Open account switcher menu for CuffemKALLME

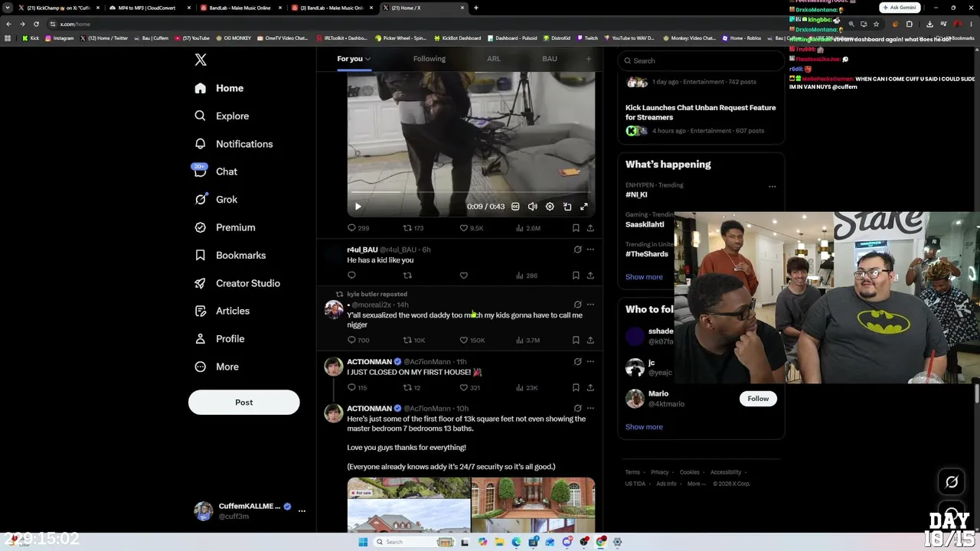(302, 511)
